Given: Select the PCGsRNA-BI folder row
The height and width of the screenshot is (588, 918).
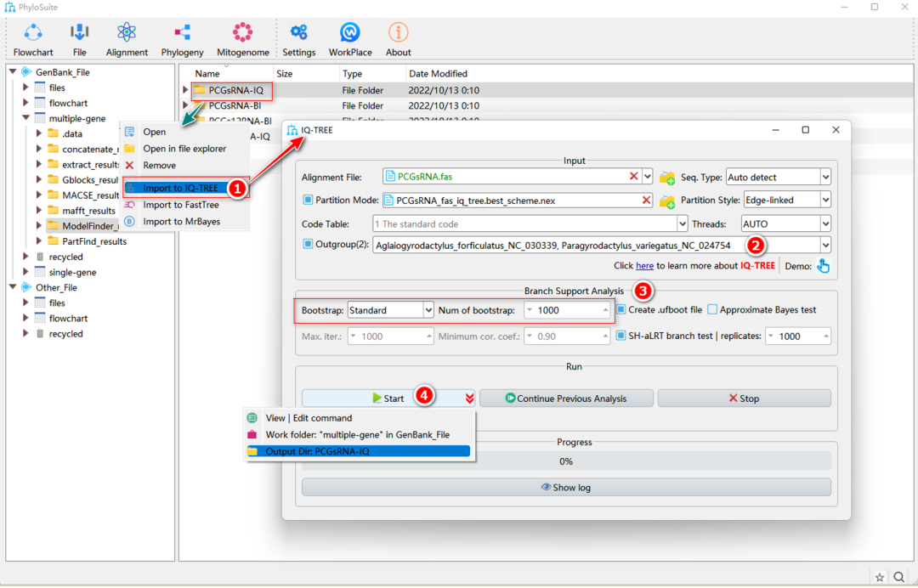Looking at the screenshot, I should pos(235,106).
